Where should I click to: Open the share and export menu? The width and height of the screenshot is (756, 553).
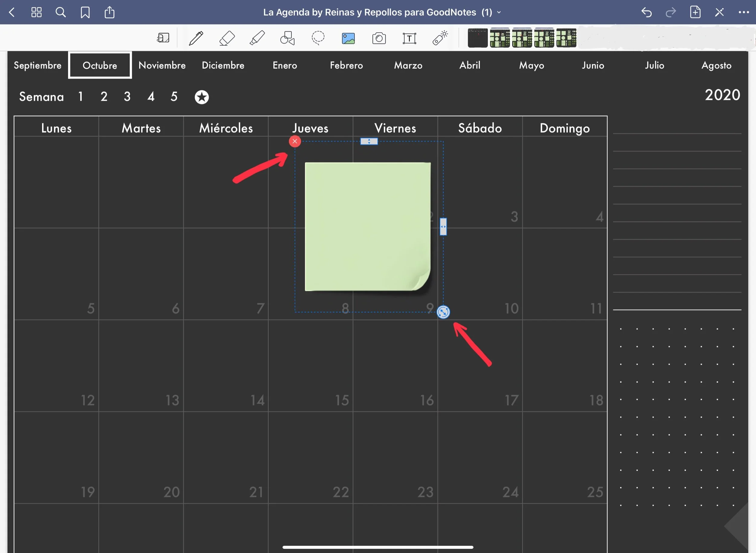pos(109,12)
